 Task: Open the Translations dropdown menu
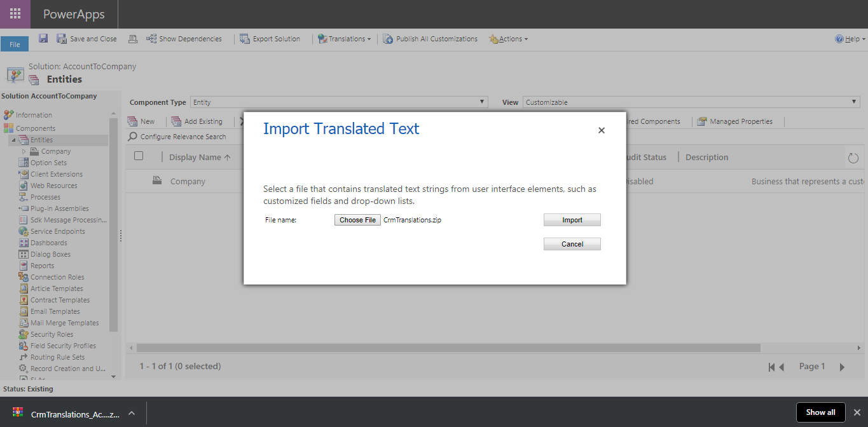[344, 39]
